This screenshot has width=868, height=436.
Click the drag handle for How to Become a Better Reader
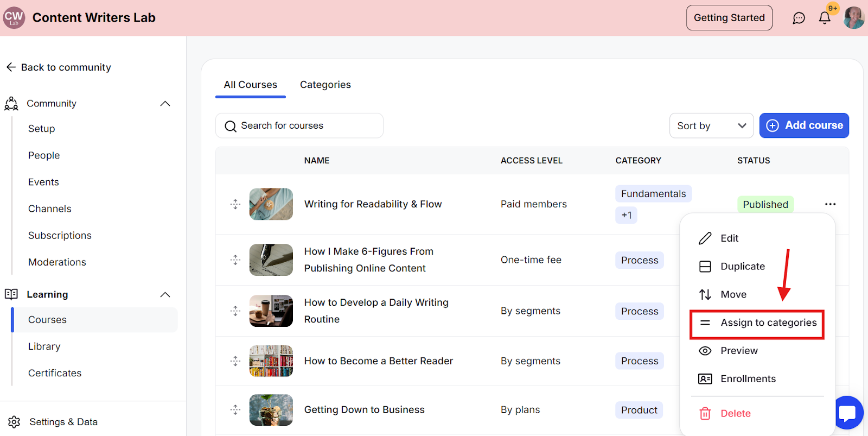click(x=235, y=361)
